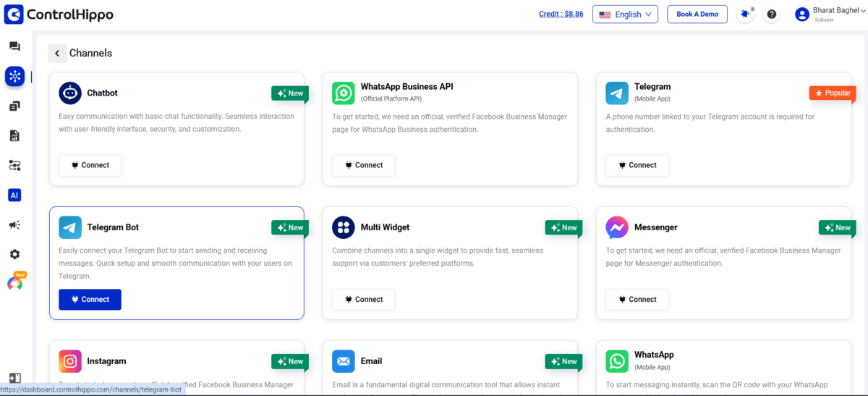Click the Telegram Bot card title
The width and height of the screenshot is (868, 396).
[113, 227]
